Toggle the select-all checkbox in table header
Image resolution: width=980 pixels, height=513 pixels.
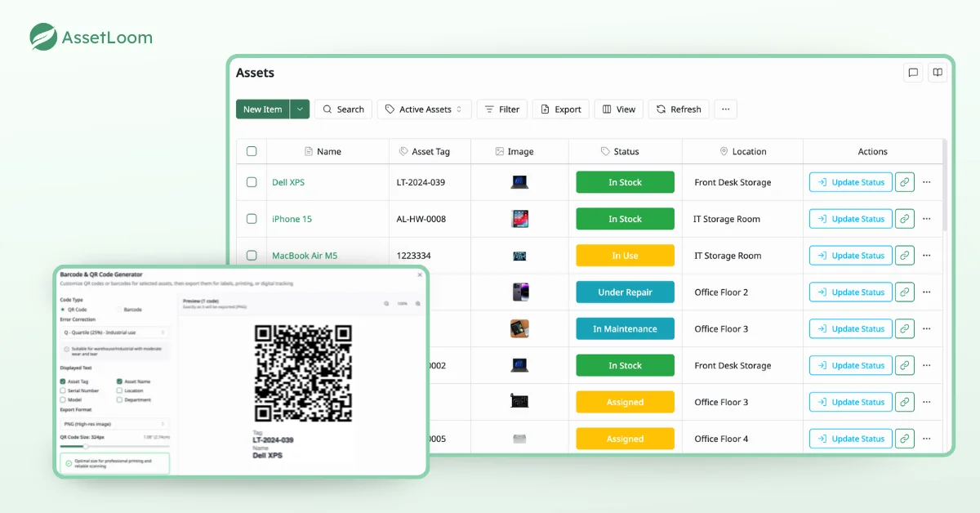[x=252, y=151]
